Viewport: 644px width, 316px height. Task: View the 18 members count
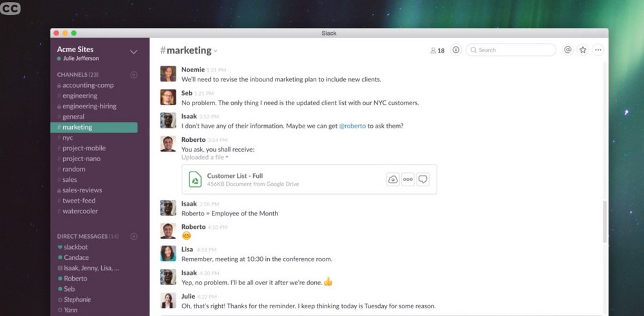pos(437,50)
